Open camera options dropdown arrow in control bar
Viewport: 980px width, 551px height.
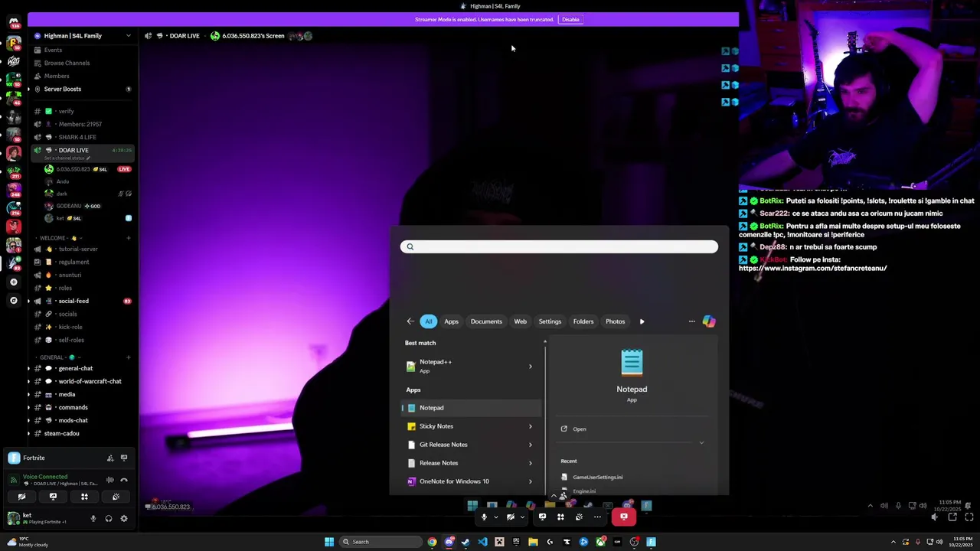tap(522, 517)
